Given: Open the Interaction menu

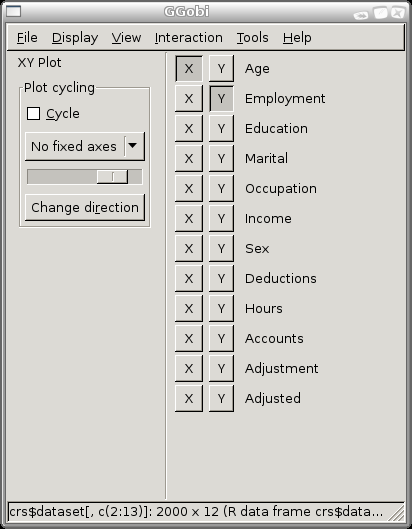Looking at the screenshot, I should [189, 38].
